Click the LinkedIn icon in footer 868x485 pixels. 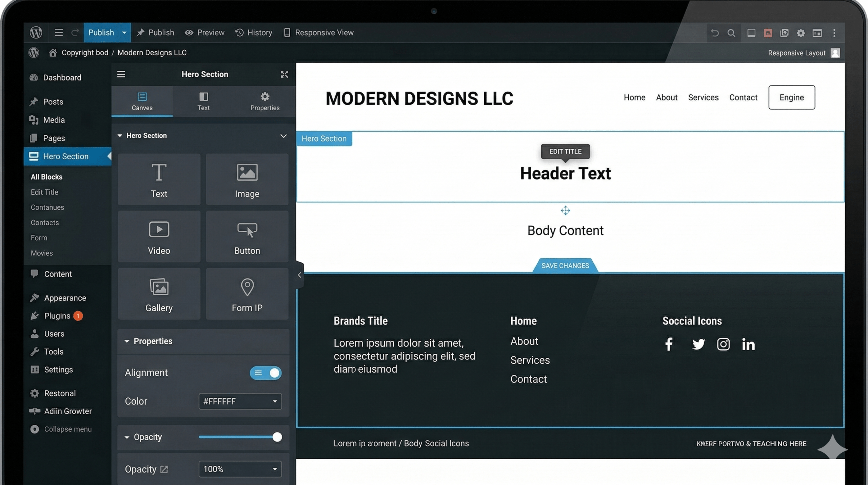tap(748, 344)
